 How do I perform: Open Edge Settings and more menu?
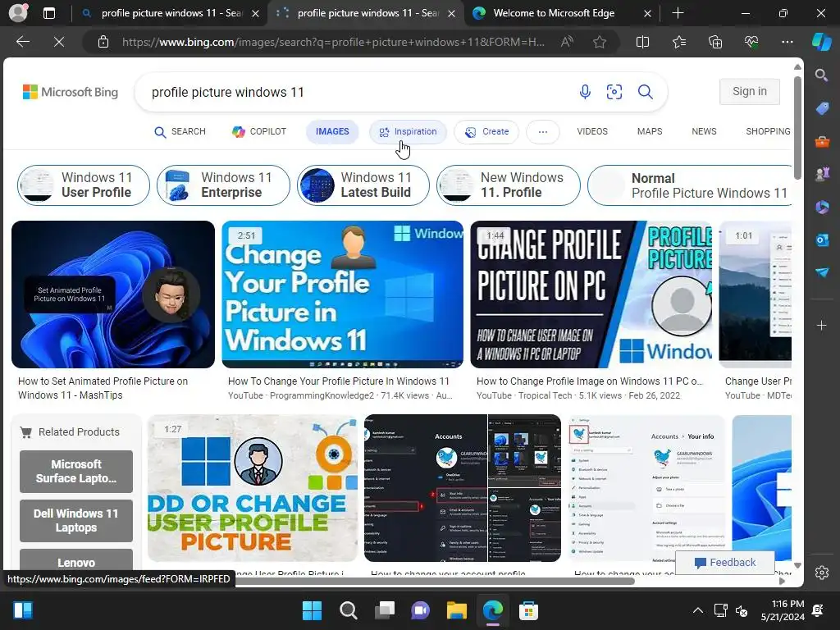(x=787, y=42)
